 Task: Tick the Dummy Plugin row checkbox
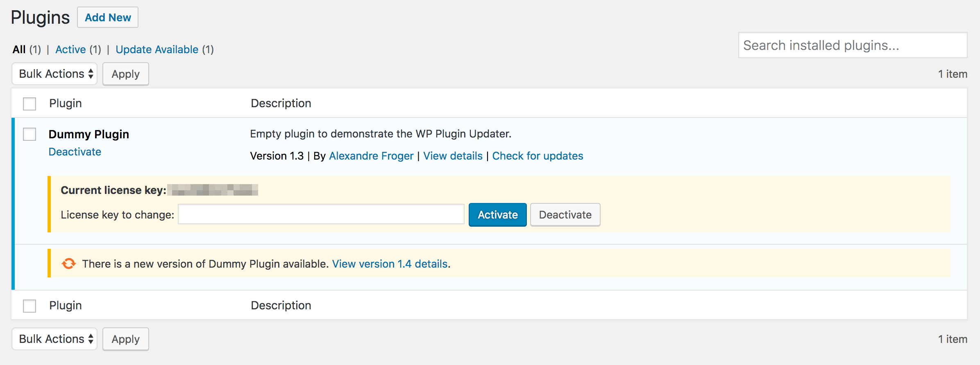(29, 134)
